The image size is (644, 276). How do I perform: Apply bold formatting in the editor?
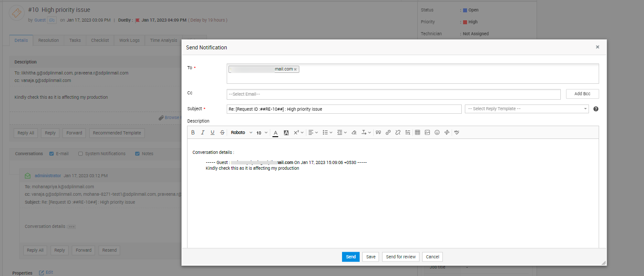(193, 132)
